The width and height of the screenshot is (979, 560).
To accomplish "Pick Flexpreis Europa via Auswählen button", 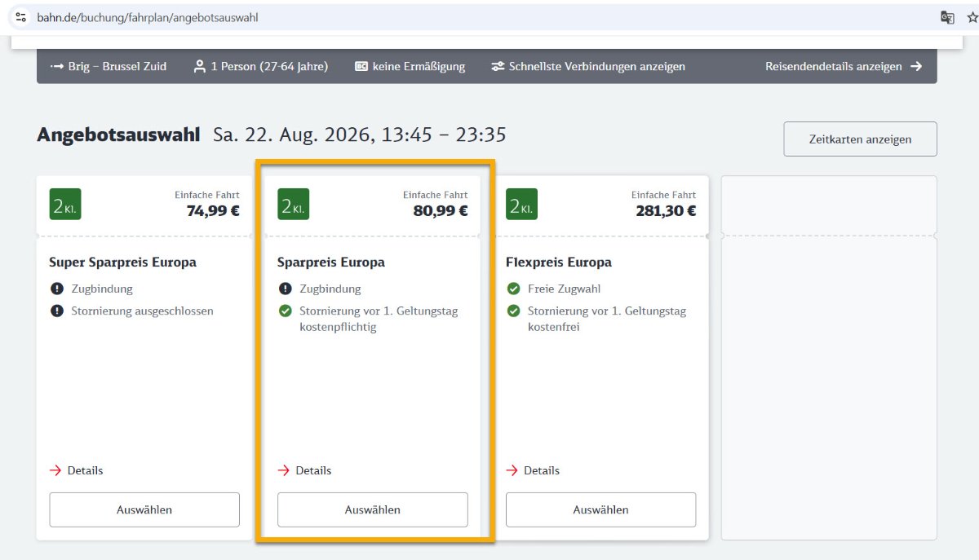I will pyautogui.click(x=601, y=509).
